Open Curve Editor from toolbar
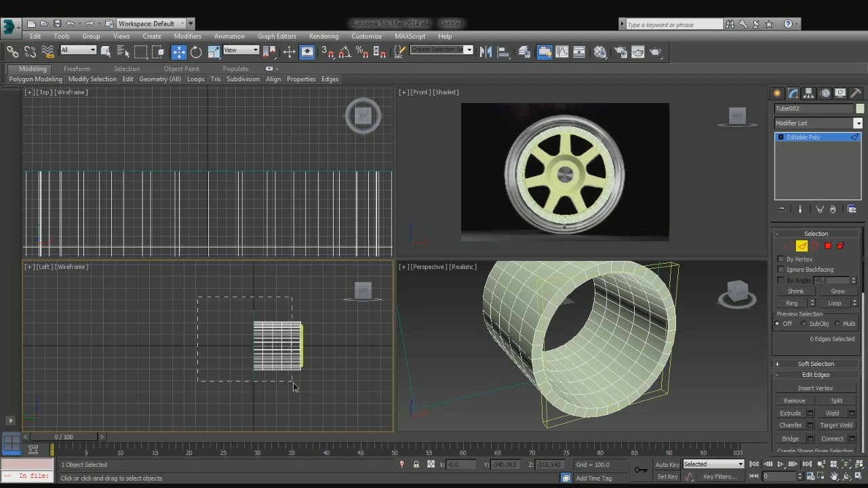Image resolution: width=868 pixels, height=488 pixels. click(x=562, y=52)
